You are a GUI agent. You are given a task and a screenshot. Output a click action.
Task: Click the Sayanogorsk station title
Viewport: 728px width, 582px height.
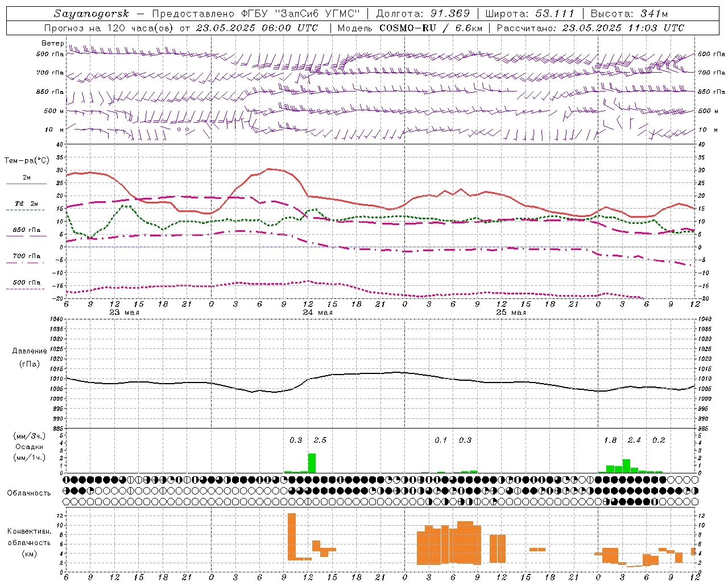point(92,13)
